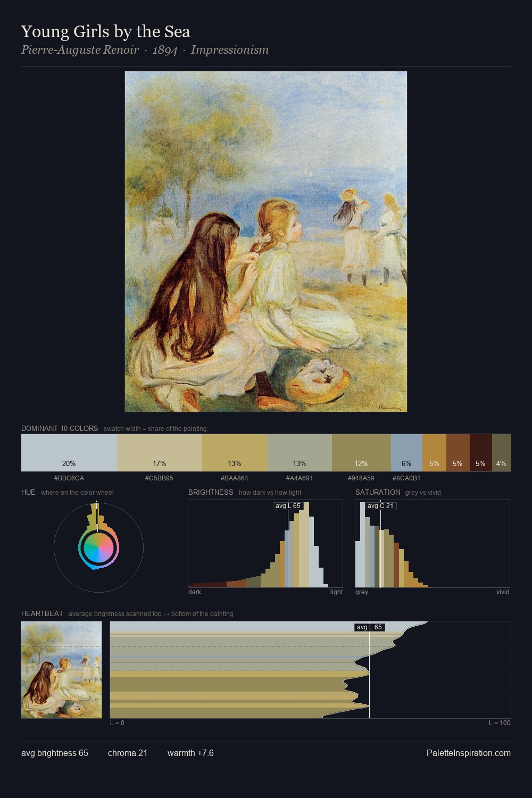Click the L = 0 axis label
The height and width of the screenshot is (798, 532).
(x=117, y=723)
